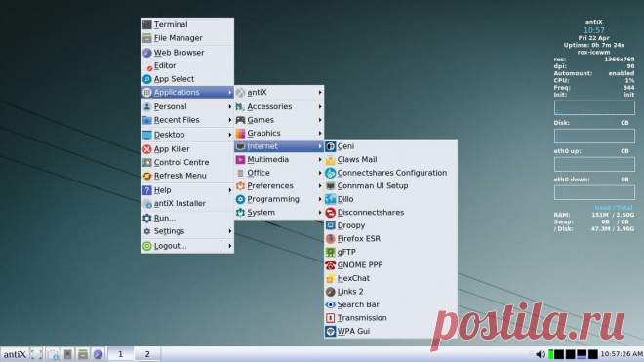Open the Graphics category

coord(279,133)
